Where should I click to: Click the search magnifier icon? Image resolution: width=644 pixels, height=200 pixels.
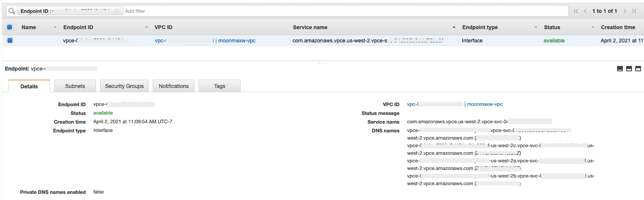tap(11, 11)
